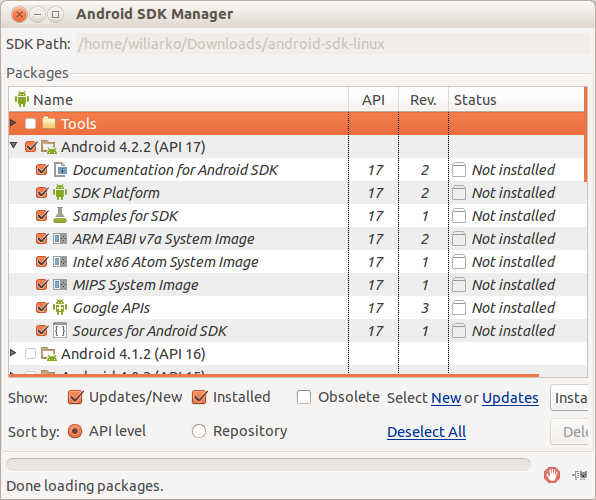
Task: Click the progress bar above status text
Action: (268, 464)
